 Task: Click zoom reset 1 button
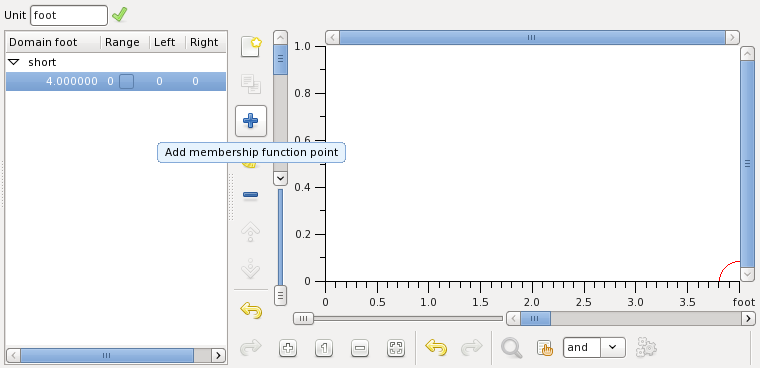324,348
